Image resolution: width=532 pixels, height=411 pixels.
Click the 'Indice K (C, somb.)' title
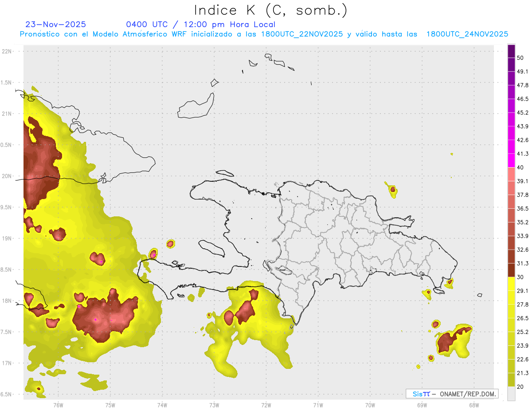pyautogui.click(x=271, y=10)
